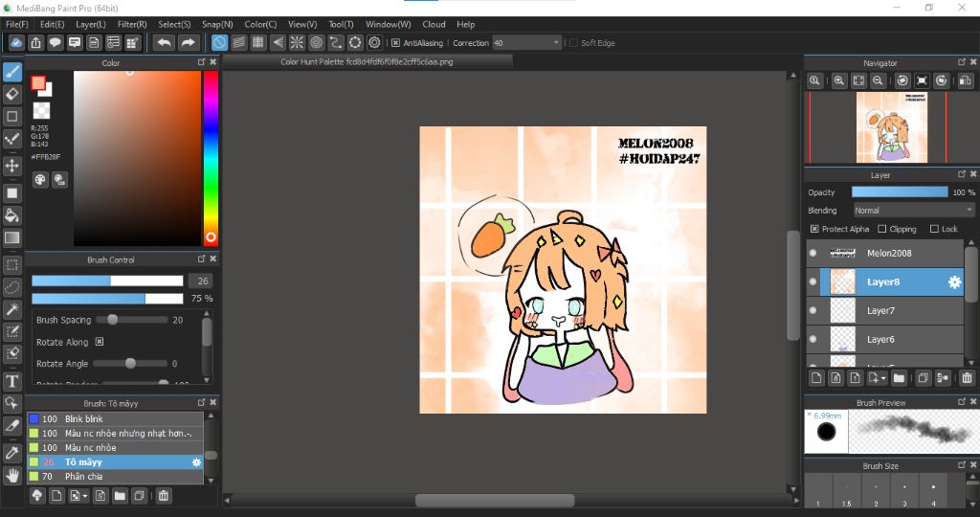Select the Melon2008 layer row

point(885,253)
